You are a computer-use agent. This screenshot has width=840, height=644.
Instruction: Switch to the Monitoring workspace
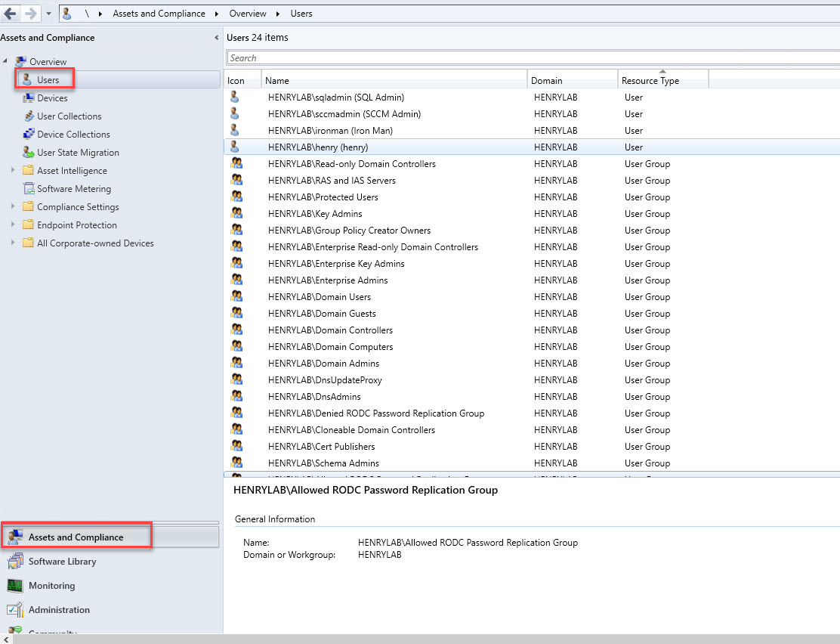[x=51, y=586]
